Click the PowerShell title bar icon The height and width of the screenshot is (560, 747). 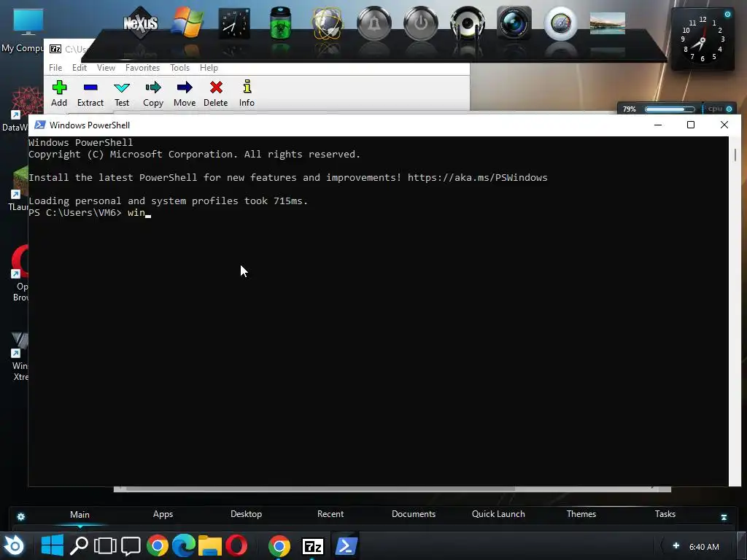[40, 125]
